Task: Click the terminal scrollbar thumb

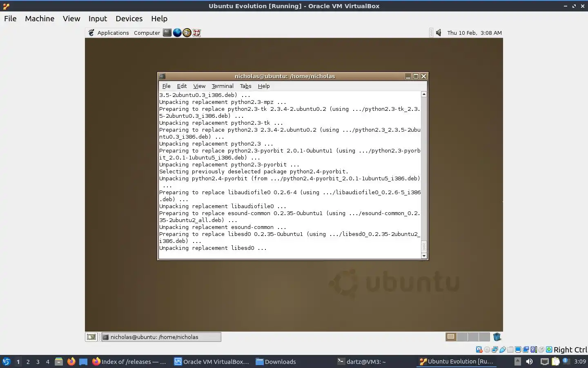Action: point(424,246)
